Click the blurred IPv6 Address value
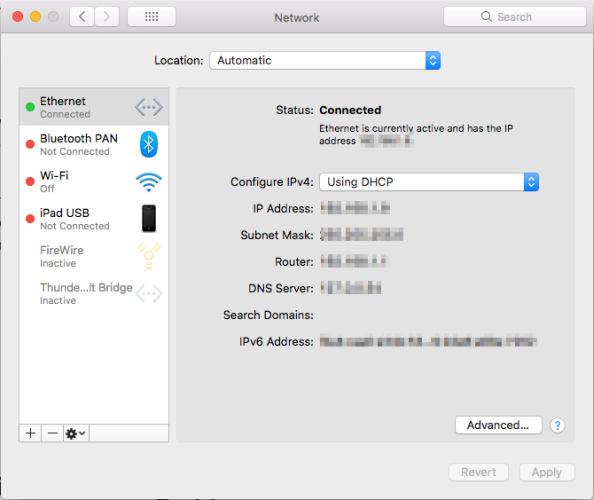 tap(428, 341)
